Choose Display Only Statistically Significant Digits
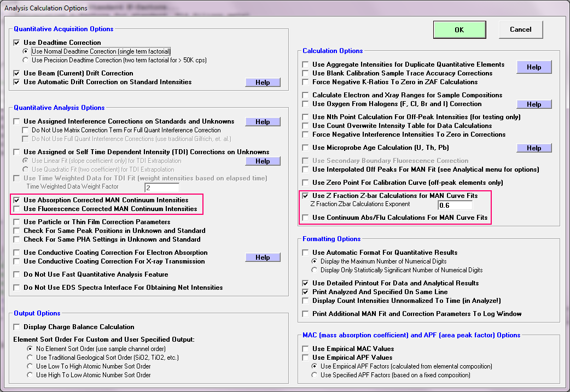Viewport: 570px width, 392px height. pyautogui.click(x=315, y=270)
